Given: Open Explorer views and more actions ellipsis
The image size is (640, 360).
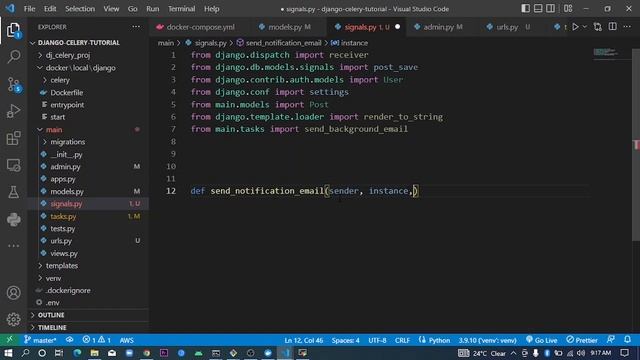Looking at the screenshot, I should point(136,27).
